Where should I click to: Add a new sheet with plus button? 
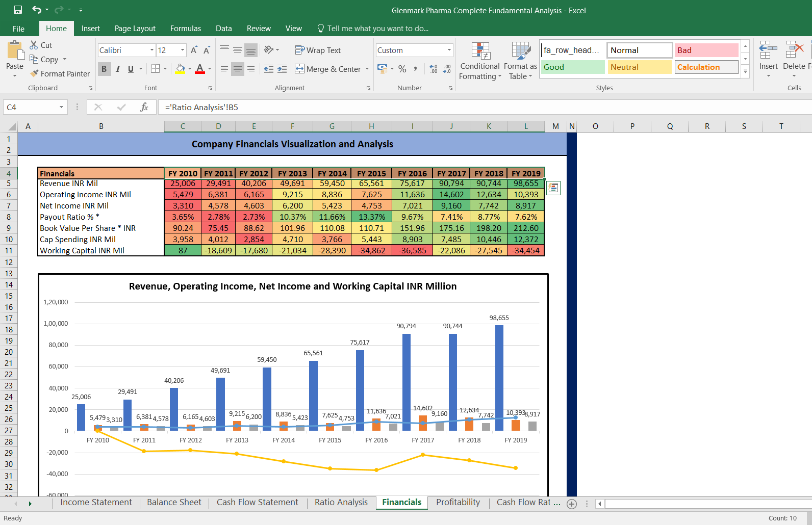(x=572, y=504)
